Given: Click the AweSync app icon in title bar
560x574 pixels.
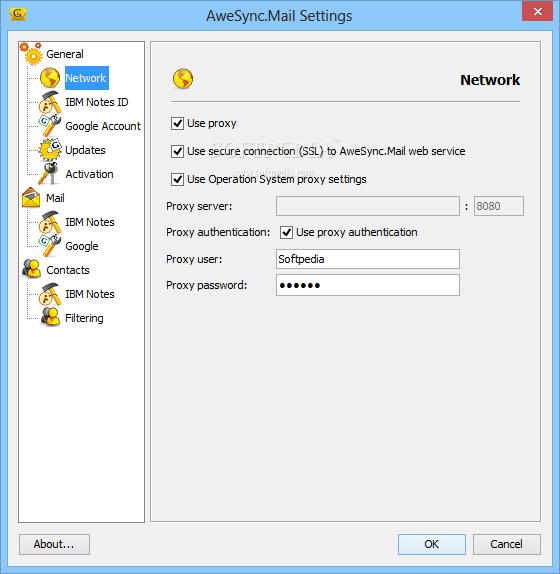Looking at the screenshot, I should coord(18,15).
